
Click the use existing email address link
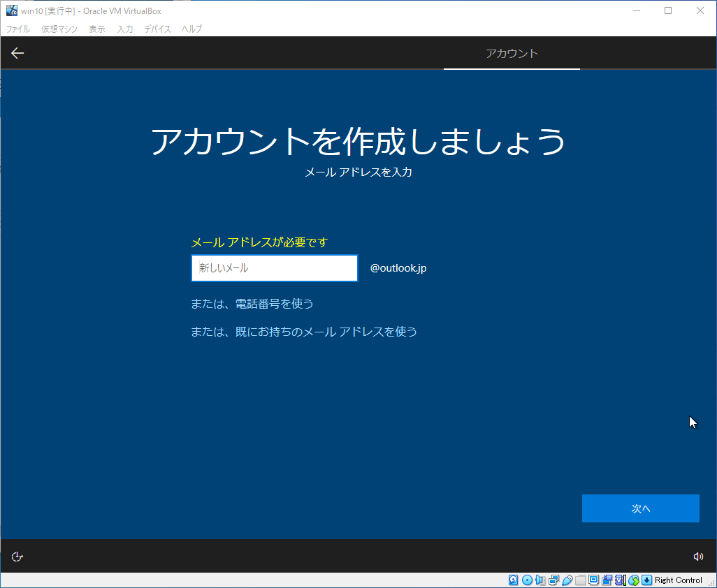(x=303, y=331)
